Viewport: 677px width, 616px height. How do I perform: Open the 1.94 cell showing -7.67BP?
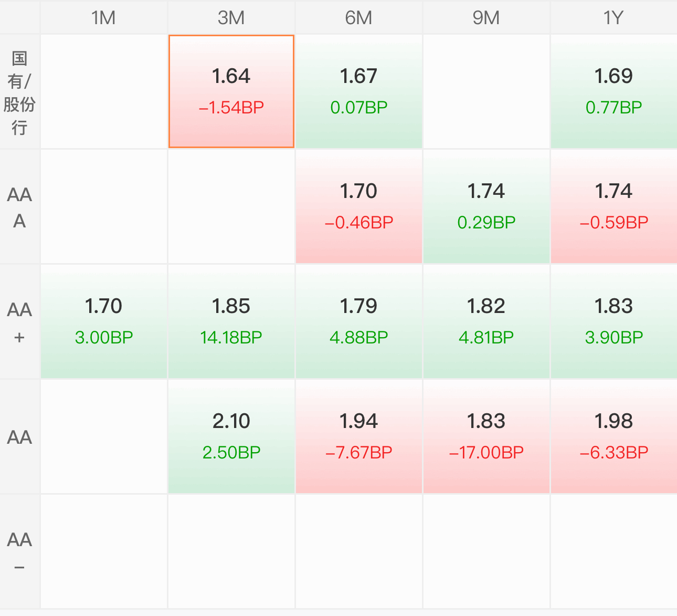coord(358,436)
